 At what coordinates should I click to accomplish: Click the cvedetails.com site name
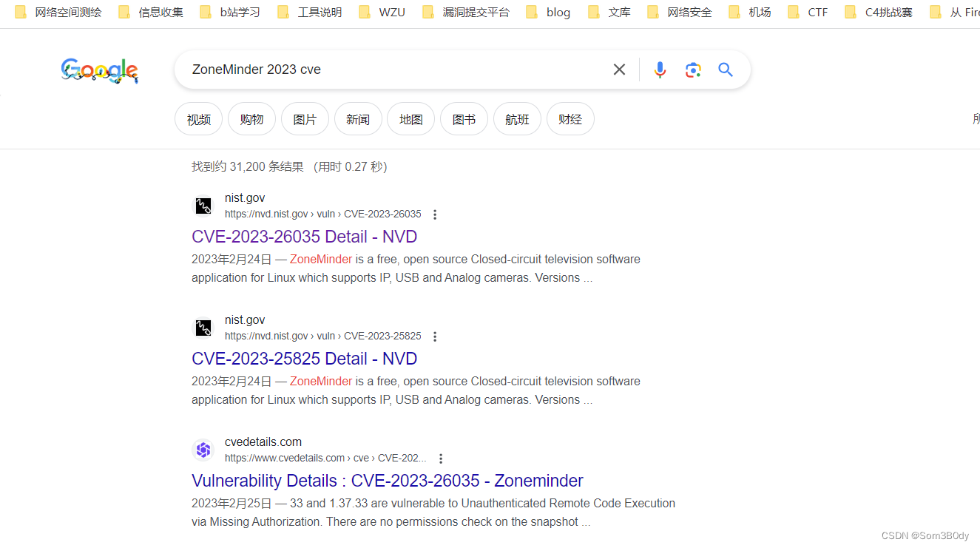point(263,442)
